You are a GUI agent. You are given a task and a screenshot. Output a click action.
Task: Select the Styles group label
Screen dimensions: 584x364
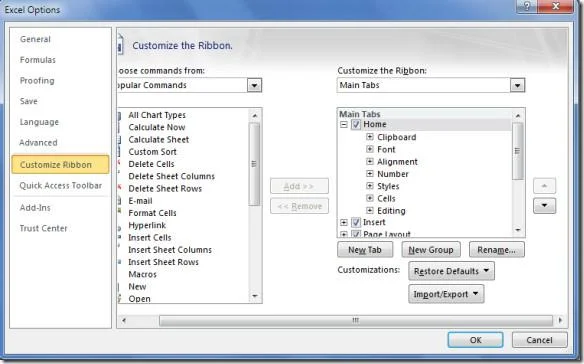tap(388, 186)
